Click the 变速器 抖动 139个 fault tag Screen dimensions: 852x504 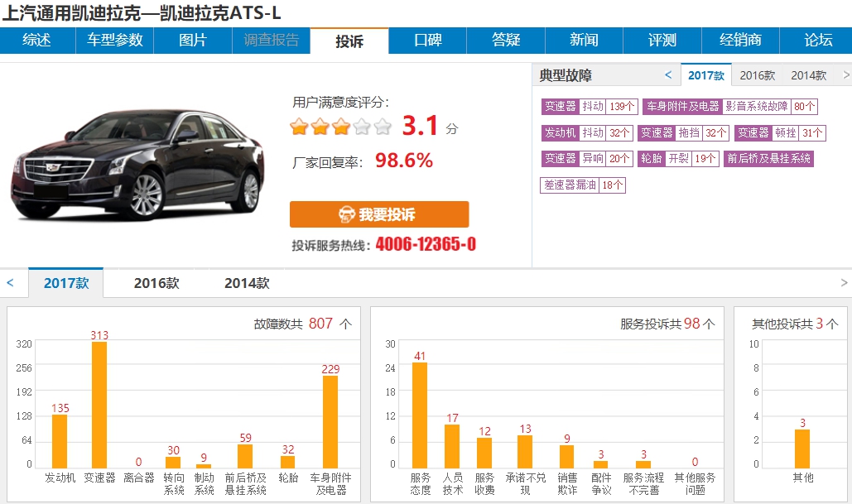point(590,107)
